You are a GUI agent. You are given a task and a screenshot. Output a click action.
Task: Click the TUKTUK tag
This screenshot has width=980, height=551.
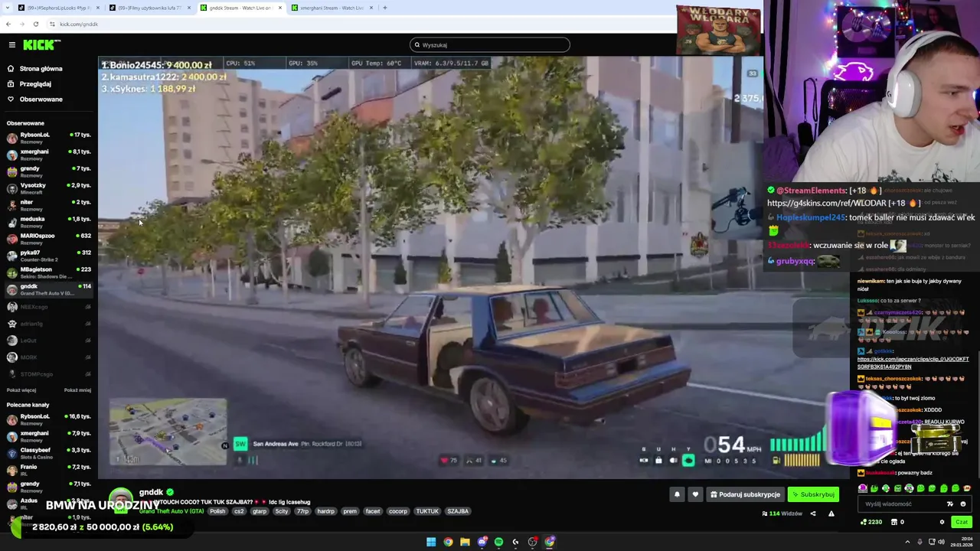427,511
